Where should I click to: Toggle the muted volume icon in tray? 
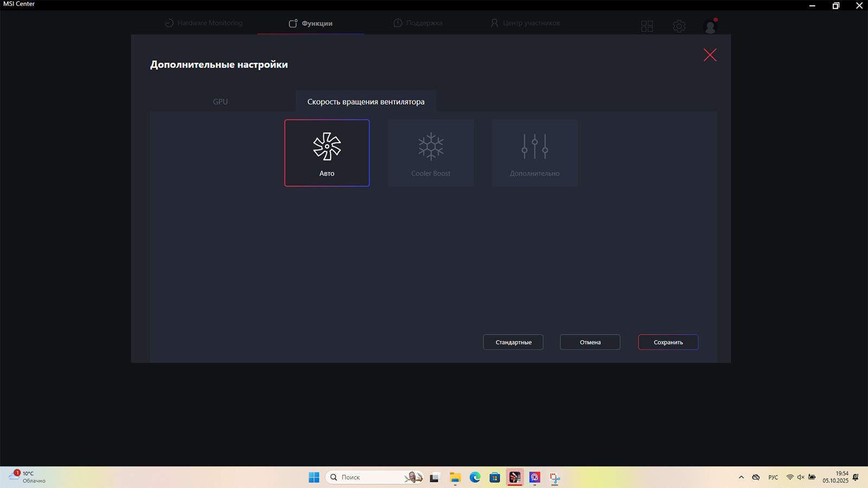coord(800,477)
